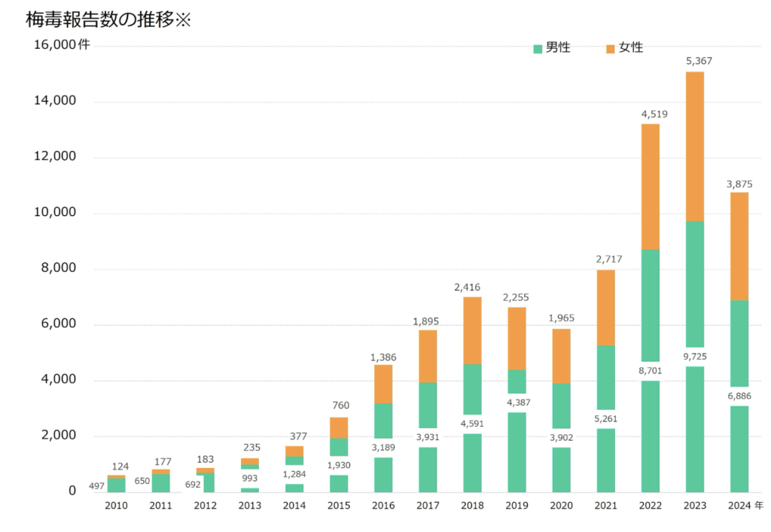The image size is (771, 532).
Task: Click the 1,386 data label
Action: tap(383, 357)
